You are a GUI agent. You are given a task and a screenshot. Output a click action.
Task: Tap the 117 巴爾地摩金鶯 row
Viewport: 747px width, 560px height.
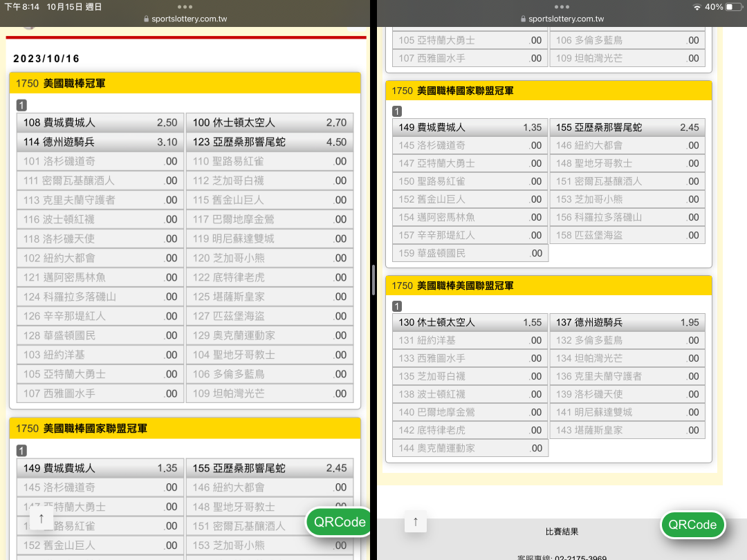click(x=270, y=220)
